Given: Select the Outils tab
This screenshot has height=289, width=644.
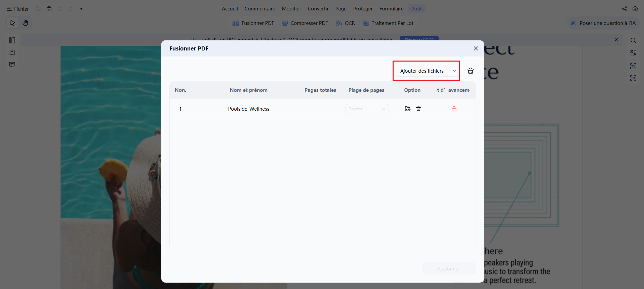Looking at the screenshot, I should click(x=417, y=9).
